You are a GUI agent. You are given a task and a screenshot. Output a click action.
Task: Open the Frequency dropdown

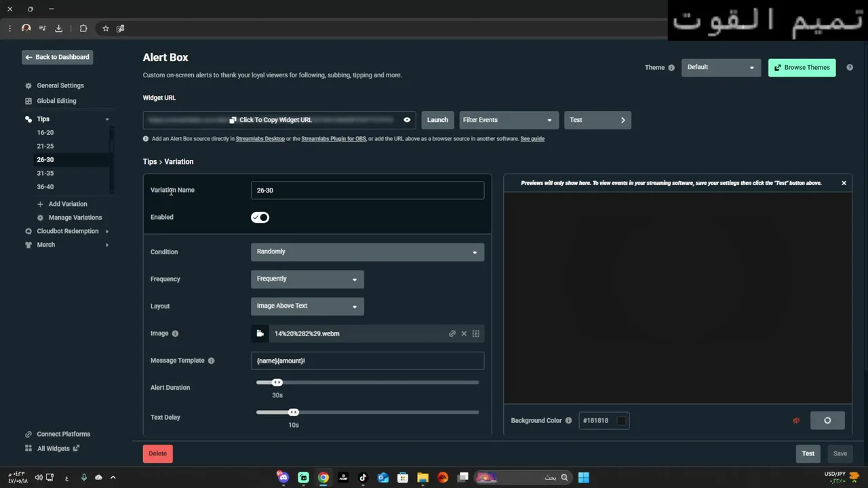coord(307,279)
